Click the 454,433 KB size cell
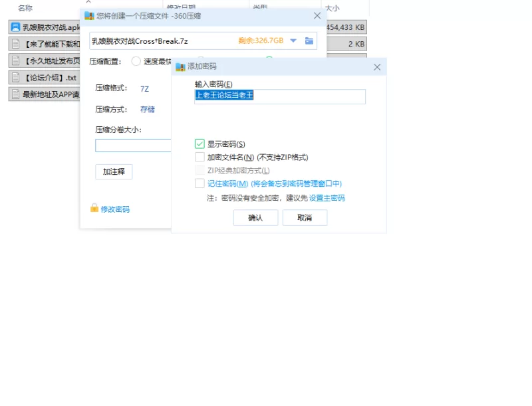The height and width of the screenshot is (406, 532). click(345, 27)
